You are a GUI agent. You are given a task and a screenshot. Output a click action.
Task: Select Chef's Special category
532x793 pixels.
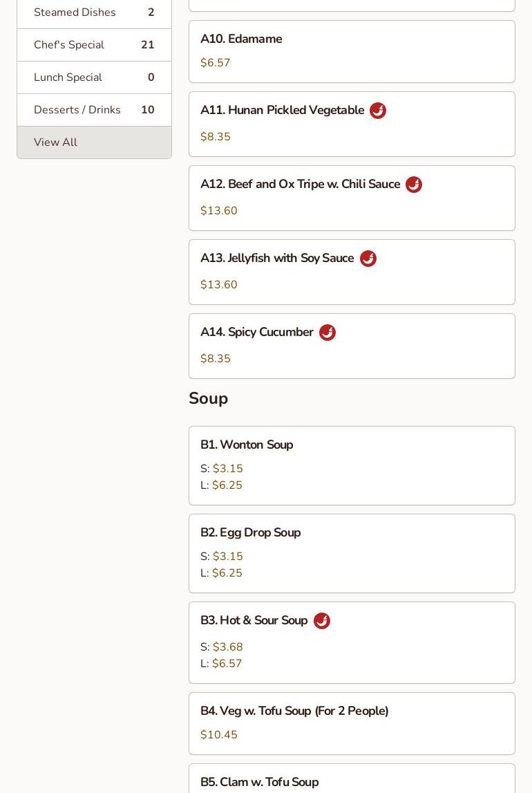coord(94,45)
